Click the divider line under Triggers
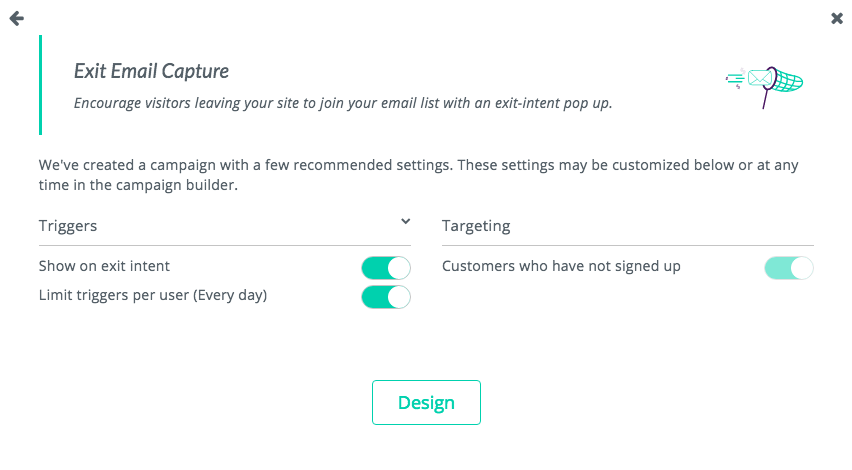 pos(224,245)
